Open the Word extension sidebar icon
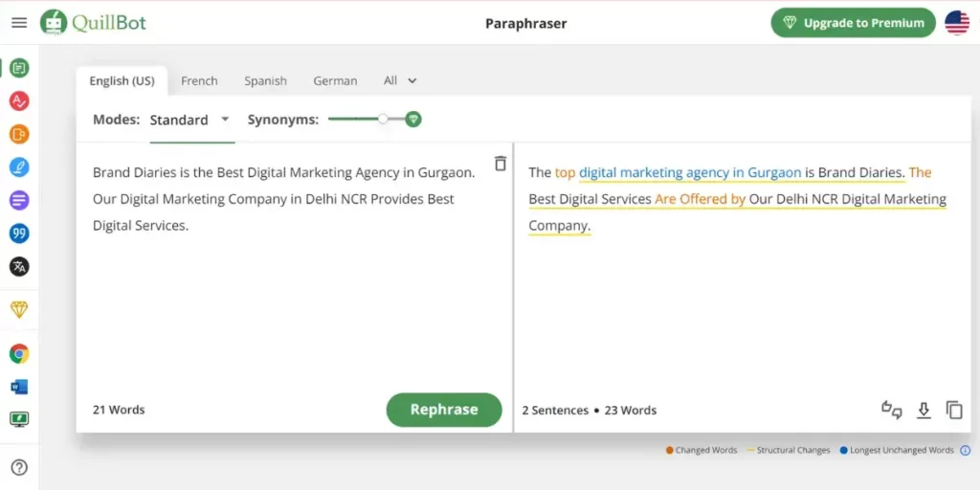980x490 pixels. pos(19,387)
